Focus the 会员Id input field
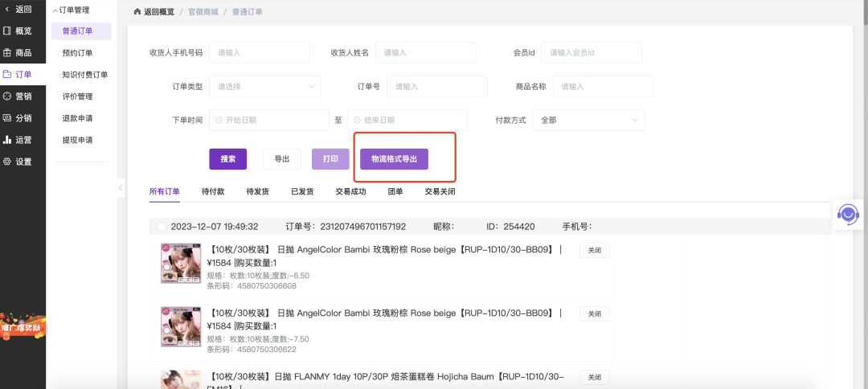The image size is (868, 389). [x=592, y=52]
